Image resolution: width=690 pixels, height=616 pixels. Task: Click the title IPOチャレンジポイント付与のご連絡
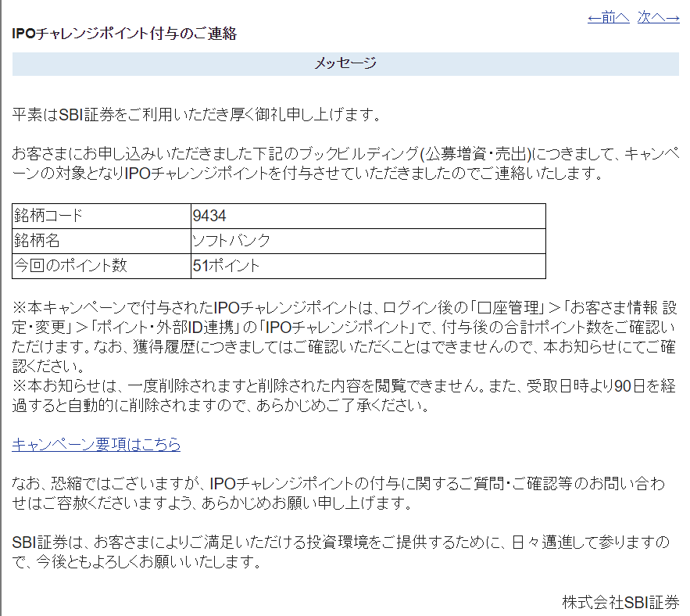pos(124,34)
